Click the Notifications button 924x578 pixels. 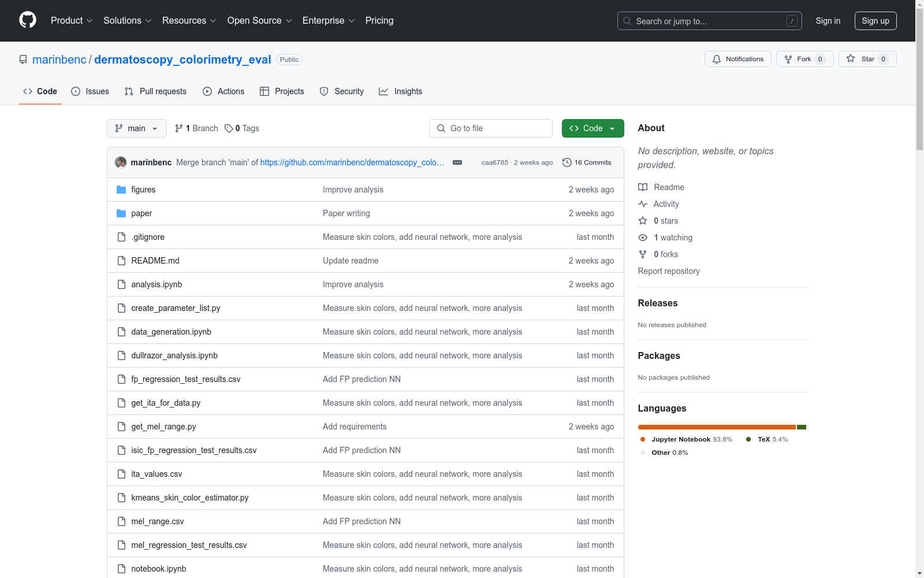[738, 59]
